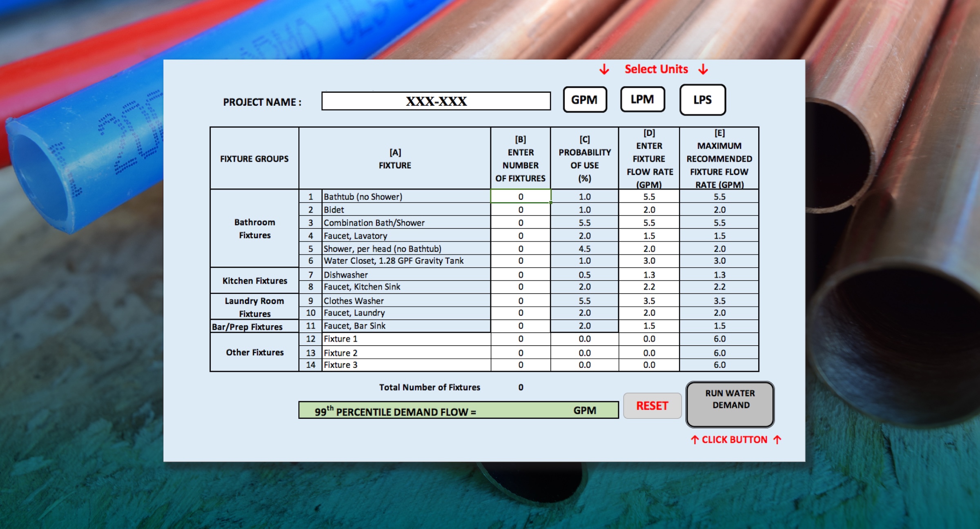Click the RUN WATER DEMAND button
This screenshot has height=529, width=980.
pyautogui.click(x=730, y=404)
